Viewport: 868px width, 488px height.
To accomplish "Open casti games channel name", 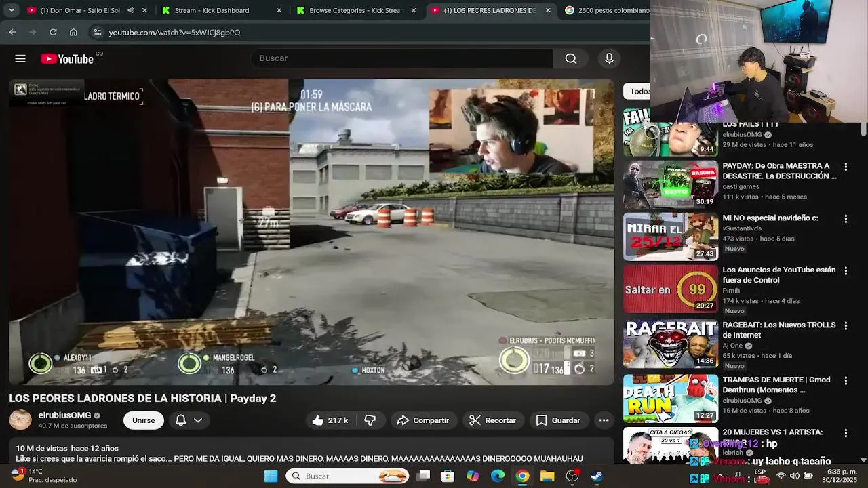I will [741, 186].
